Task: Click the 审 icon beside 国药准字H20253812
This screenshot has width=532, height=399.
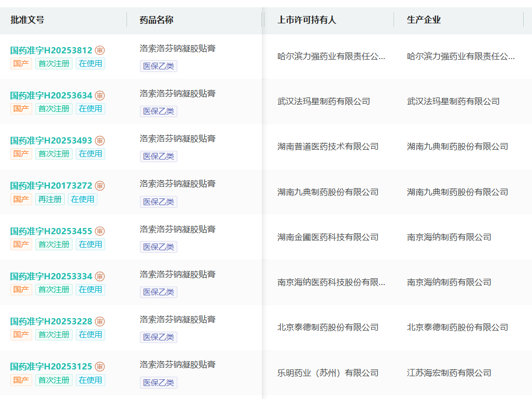Action: coord(100,50)
